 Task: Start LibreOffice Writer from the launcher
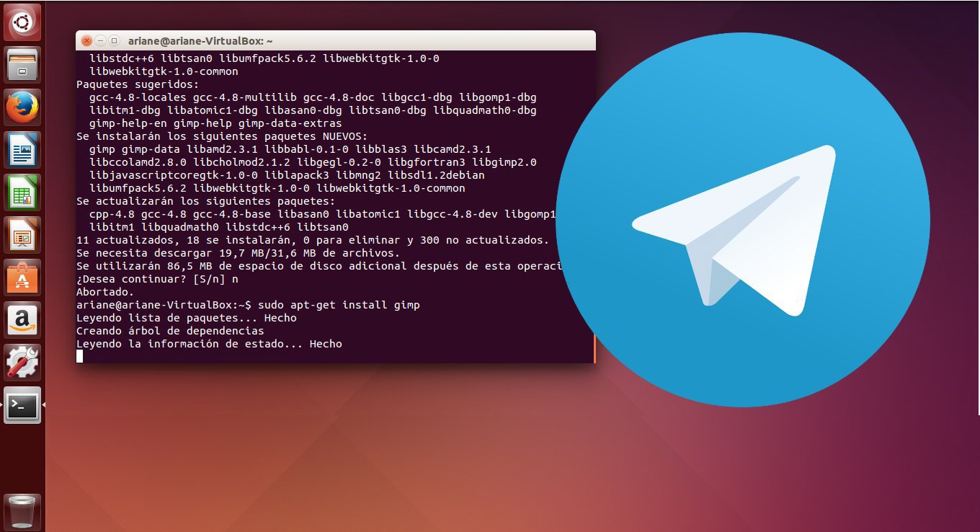tap(22, 150)
